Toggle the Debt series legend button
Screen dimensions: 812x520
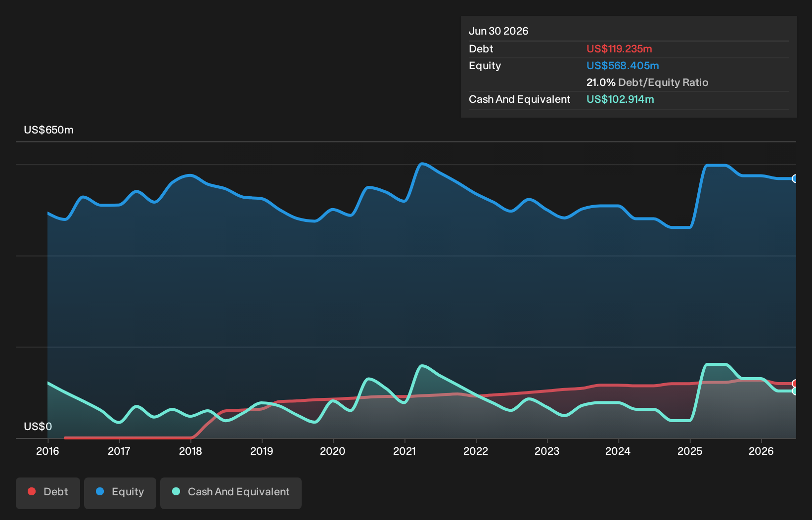coord(48,493)
